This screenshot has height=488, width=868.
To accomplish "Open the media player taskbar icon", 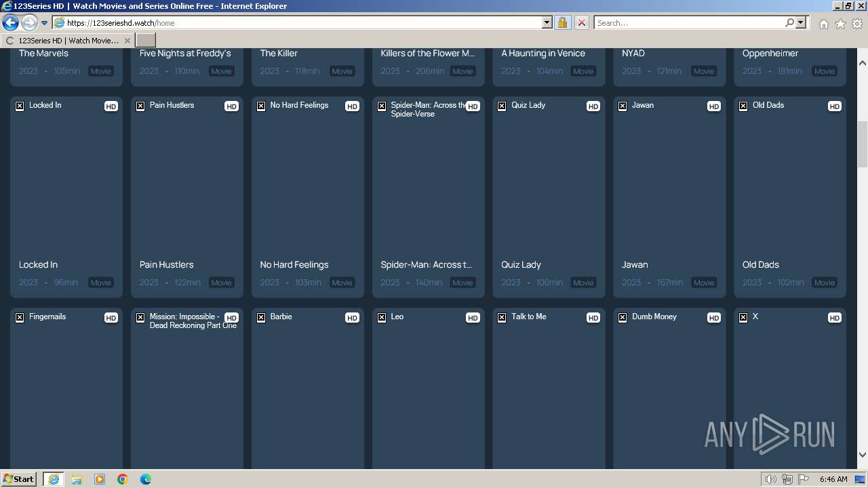I will tap(100, 479).
